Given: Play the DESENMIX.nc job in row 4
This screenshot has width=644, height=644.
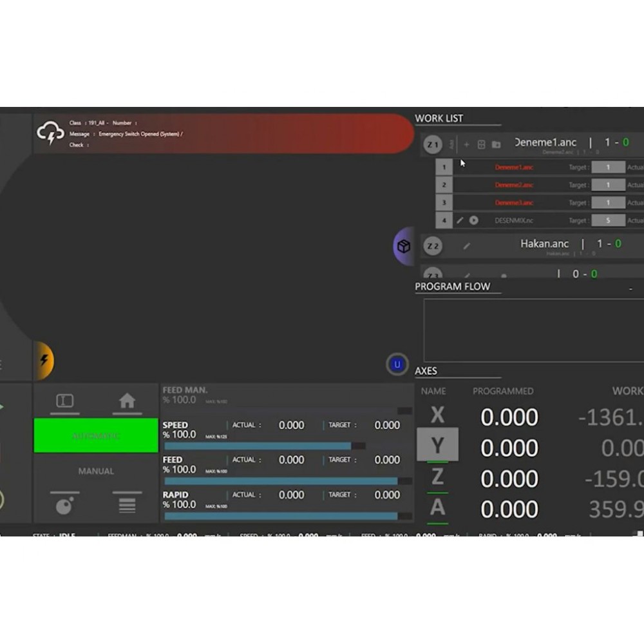Looking at the screenshot, I should (x=474, y=220).
